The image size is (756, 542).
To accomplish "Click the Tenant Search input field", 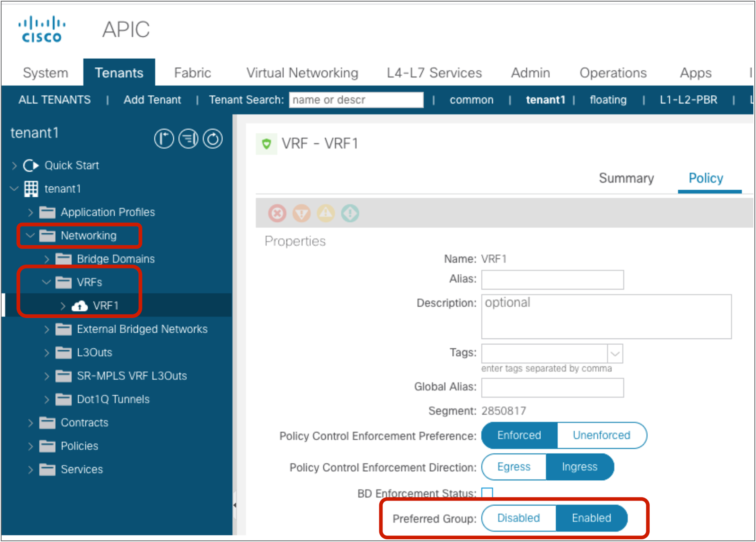I will pyautogui.click(x=356, y=100).
